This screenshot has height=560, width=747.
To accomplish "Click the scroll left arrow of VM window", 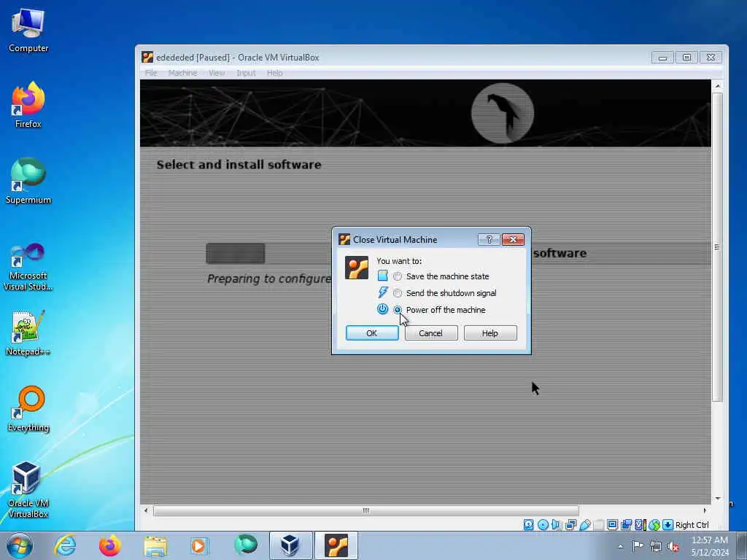I will click(146, 510).
